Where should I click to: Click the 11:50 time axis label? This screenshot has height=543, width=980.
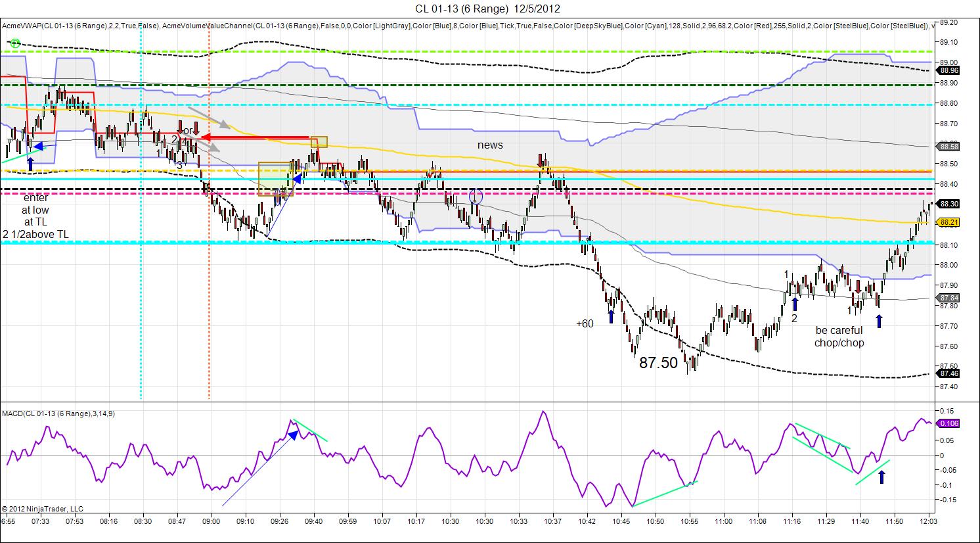(x=894, y=521)
